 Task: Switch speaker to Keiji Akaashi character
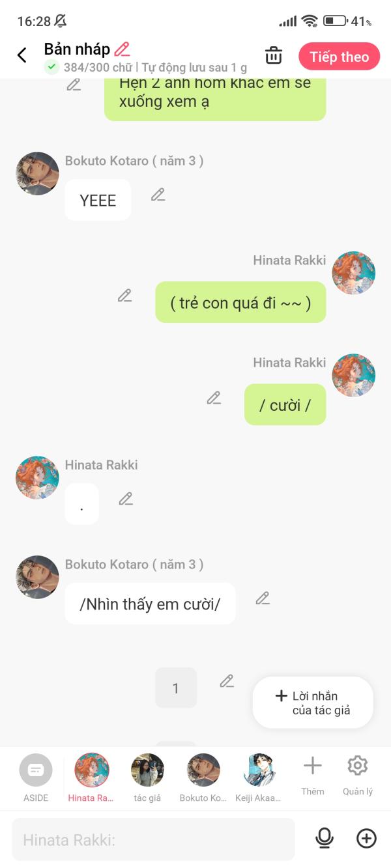click(x=259, y=779)
